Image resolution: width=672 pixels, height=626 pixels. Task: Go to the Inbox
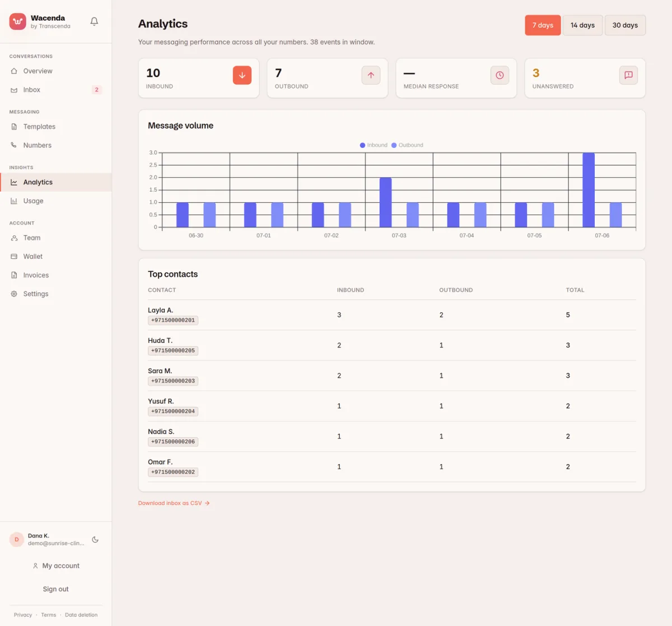coord(56,90)
